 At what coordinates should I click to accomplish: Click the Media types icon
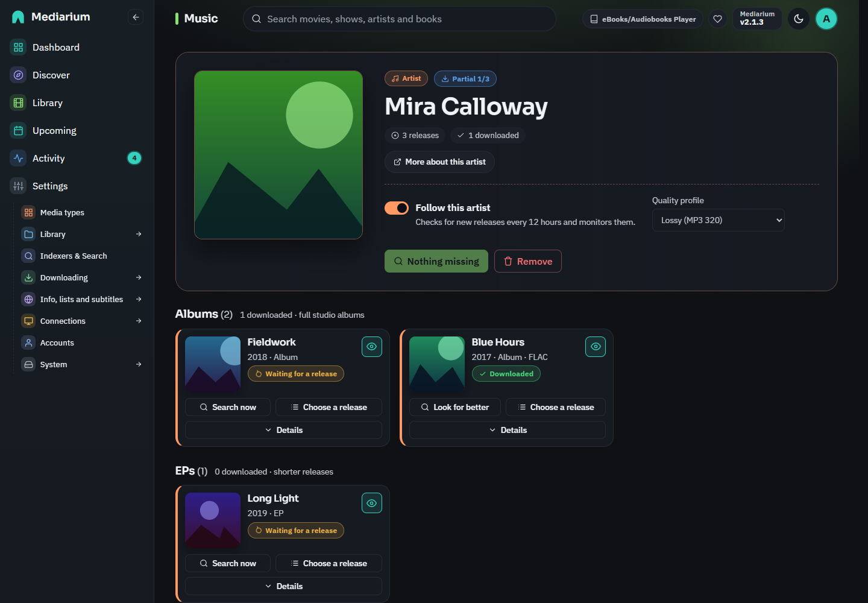(x=28, y=212)
